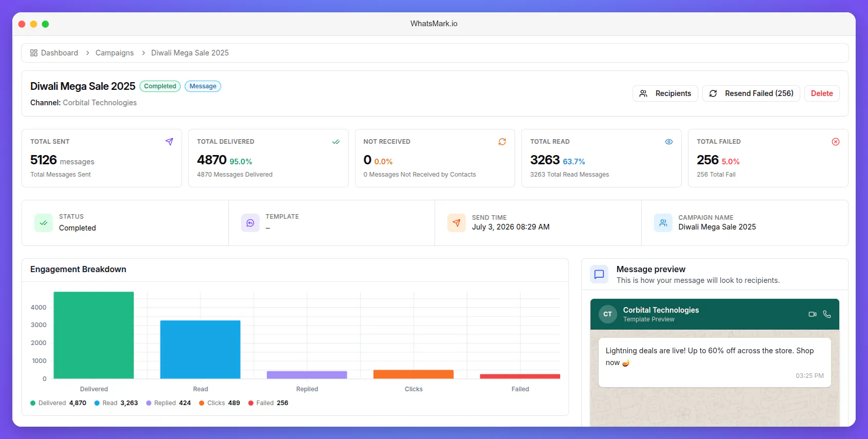Screen dimensions: 868x439
Task: Click paper plane icon in Total Sent card
Action: (x=169, y=142)
